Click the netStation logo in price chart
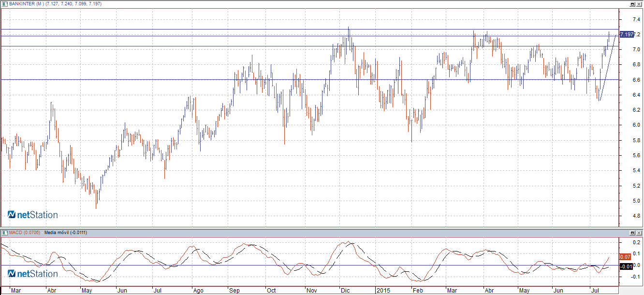Viewport: 644px width, 295px height. (32, 215)
